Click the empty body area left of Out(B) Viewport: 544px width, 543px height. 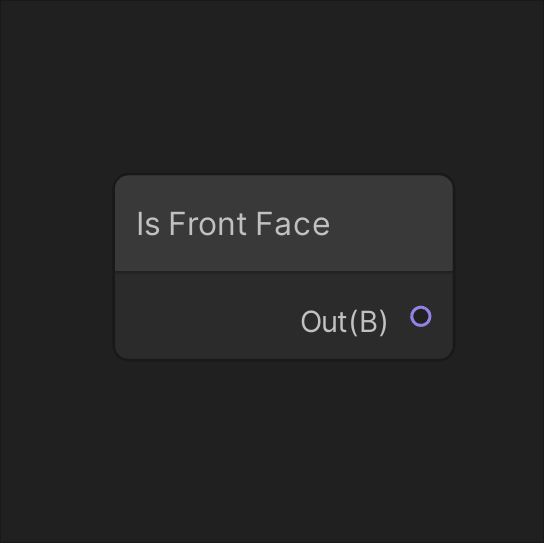(207, 316)
